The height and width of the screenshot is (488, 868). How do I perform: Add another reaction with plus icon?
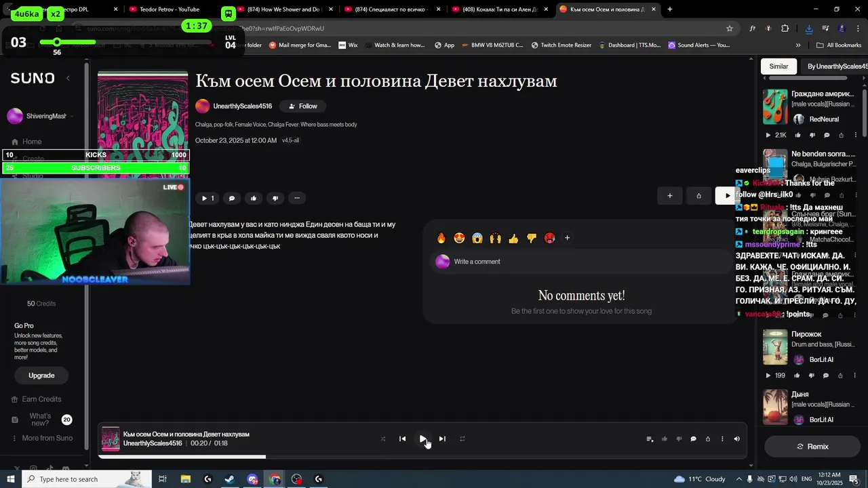point(568,238)
